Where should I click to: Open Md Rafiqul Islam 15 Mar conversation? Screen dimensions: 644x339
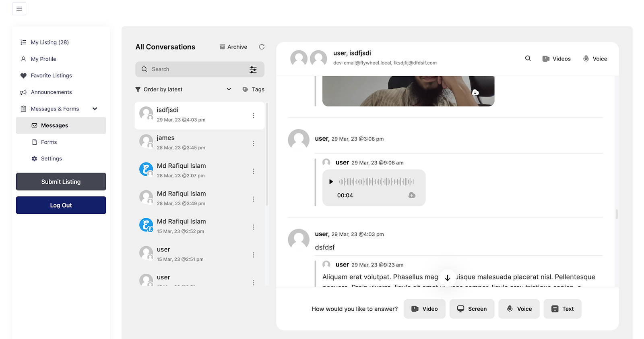(200, 227)
